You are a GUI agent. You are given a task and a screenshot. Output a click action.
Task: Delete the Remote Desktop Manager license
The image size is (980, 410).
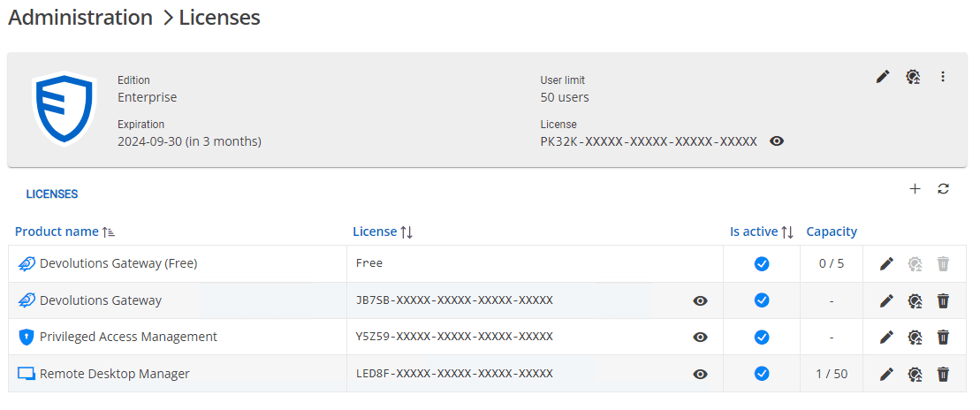click(x=943, y=374)
